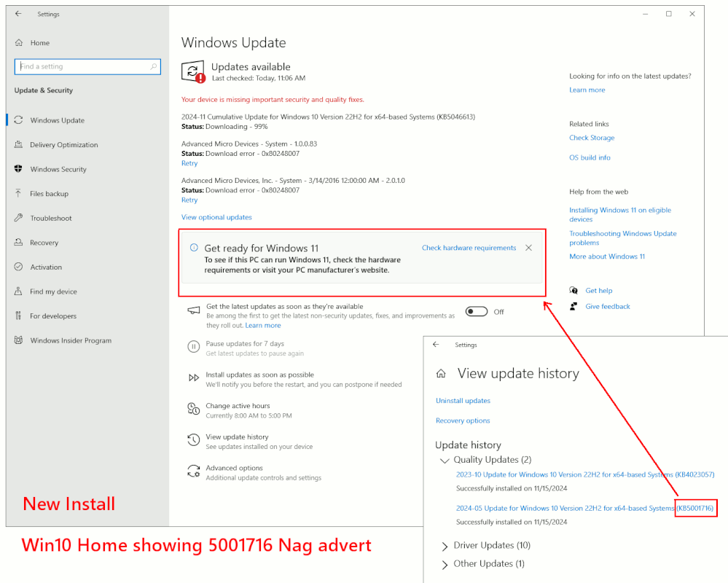Click the gear-sync icon for Advanced options
The width and height of the screenshot is (728, 583).
click(x=194, y=471)
